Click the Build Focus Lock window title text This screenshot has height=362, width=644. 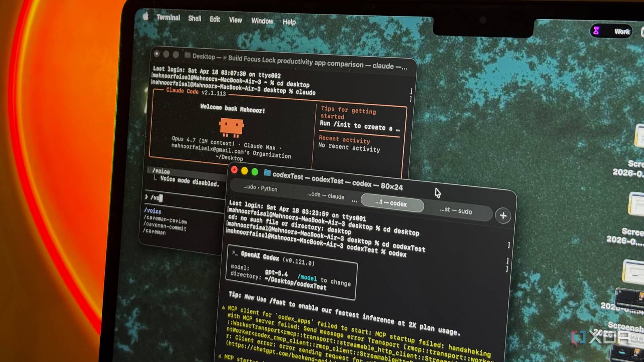(296, 61)
